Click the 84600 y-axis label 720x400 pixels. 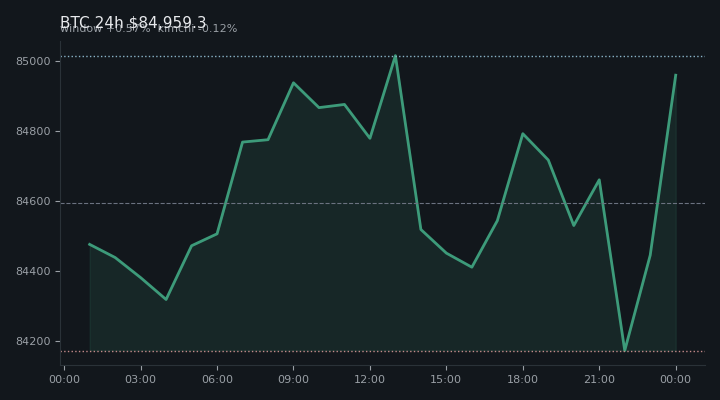click(x=31, y=202)
